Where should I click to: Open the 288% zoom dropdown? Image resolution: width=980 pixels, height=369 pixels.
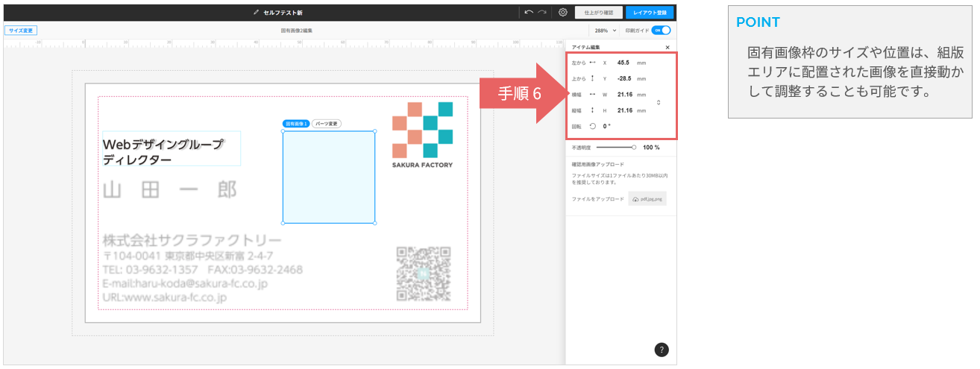coord(606,31)
